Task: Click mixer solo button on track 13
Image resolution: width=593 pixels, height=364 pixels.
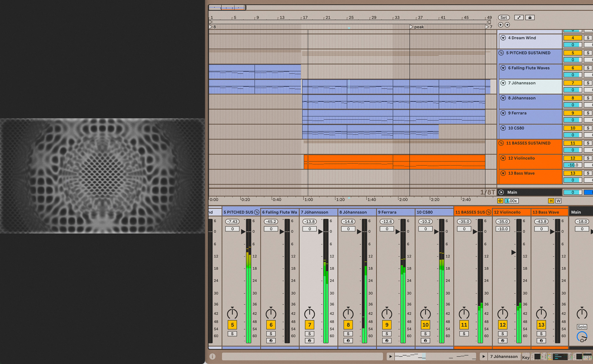Action: [541, 334]
